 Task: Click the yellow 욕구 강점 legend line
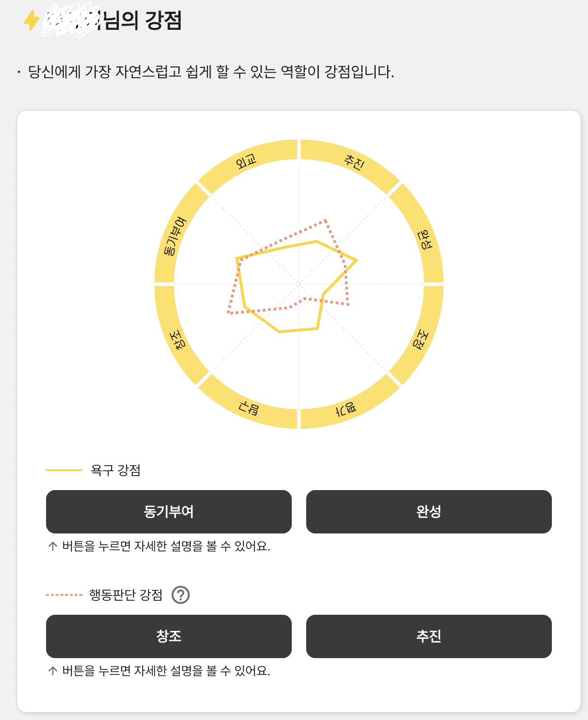point(64,470)
